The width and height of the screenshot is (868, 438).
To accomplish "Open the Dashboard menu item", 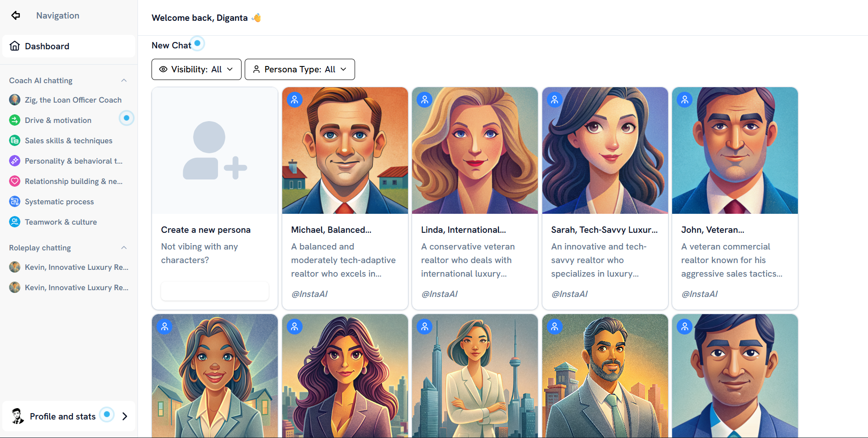I will click(x=69, y=46).
